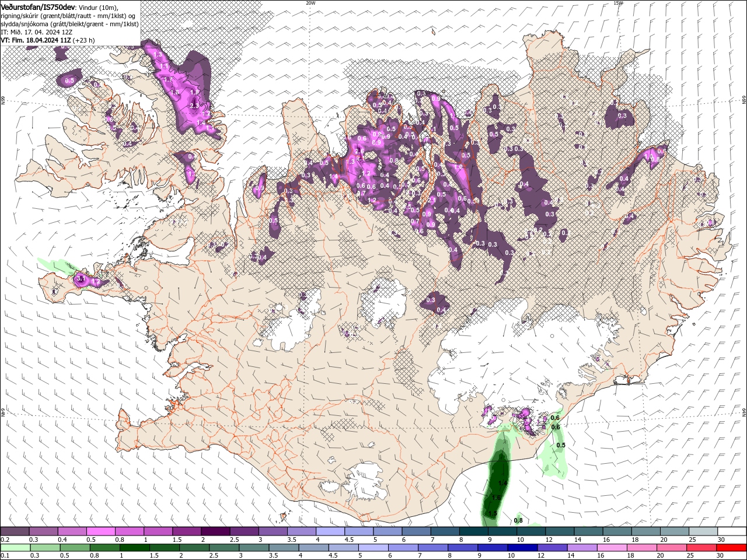This screenshot has width=747, height=560.
Task: Pick the lower legend swatch for 25
Action: (701, 548)
